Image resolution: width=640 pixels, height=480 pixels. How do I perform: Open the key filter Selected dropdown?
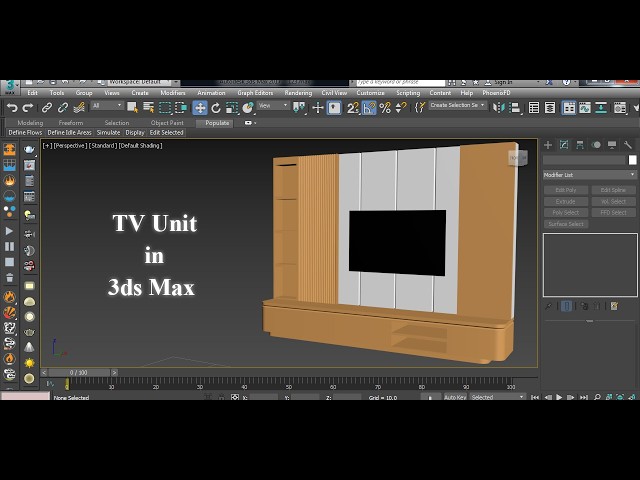497,397
